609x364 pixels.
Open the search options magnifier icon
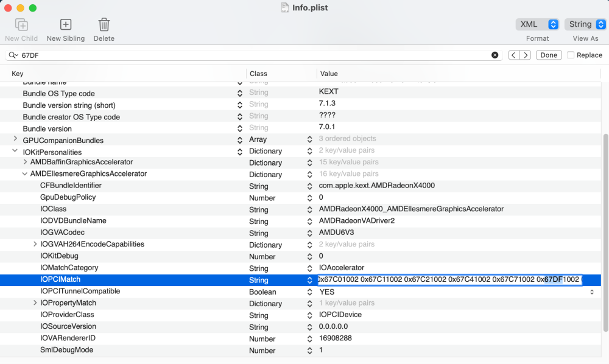[13, 55]
